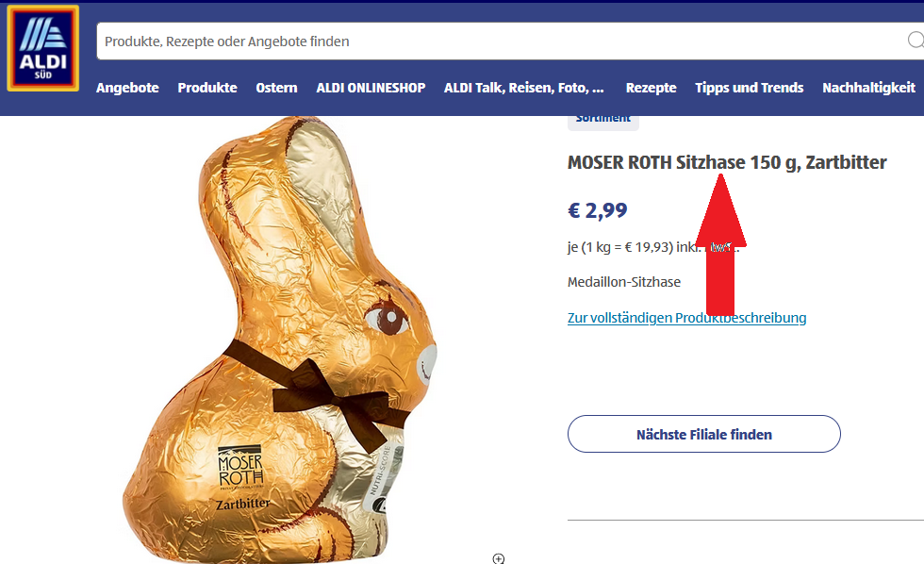Click the ALDI SÜD logo

click(x=43, y=48)
